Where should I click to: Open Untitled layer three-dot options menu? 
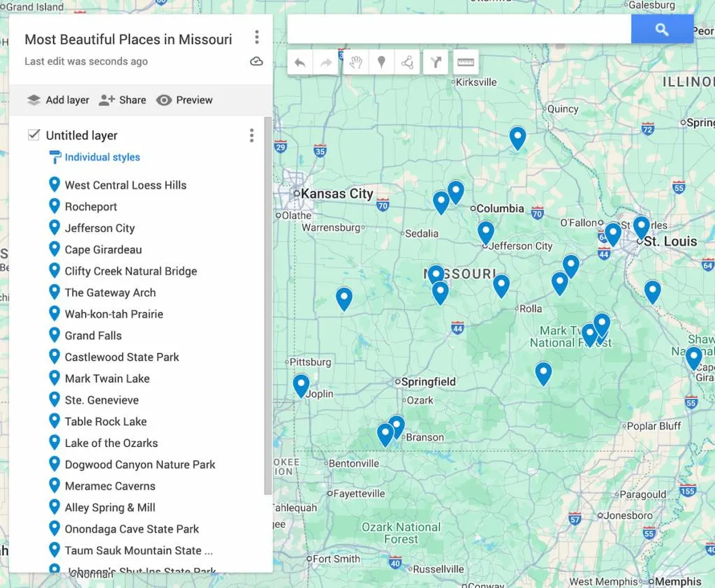(x=251, y=135)
